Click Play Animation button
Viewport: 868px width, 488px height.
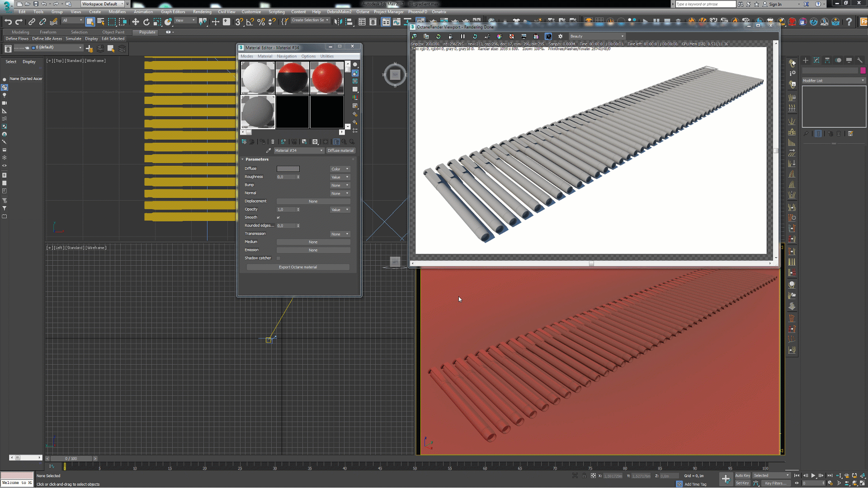(813, 475)
